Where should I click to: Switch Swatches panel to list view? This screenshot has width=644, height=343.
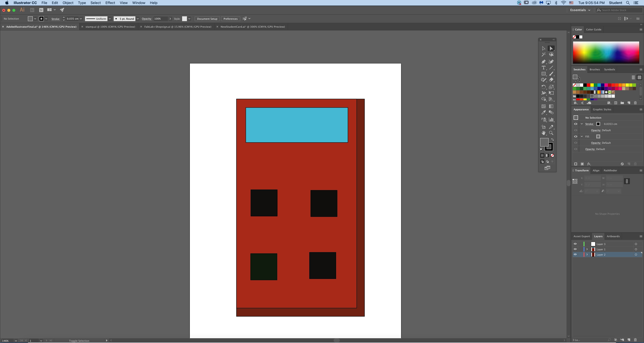(x=633, y=78)
